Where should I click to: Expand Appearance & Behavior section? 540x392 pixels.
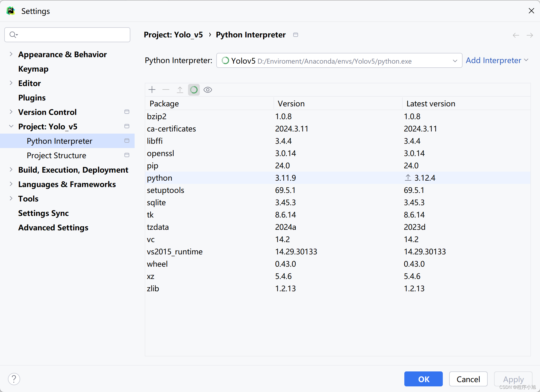[11, 54]
